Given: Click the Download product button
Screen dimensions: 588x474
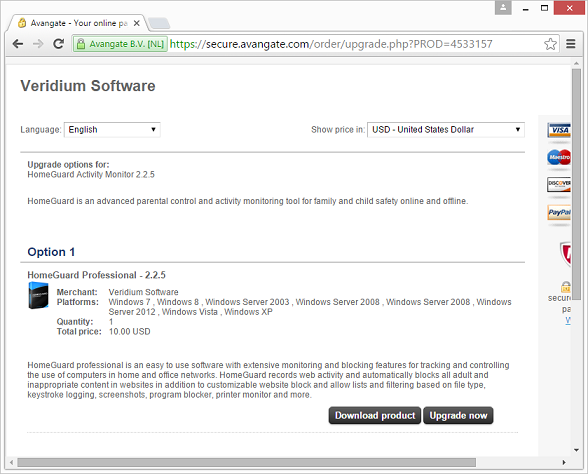Looking at the screenshot, I should 375,416.
